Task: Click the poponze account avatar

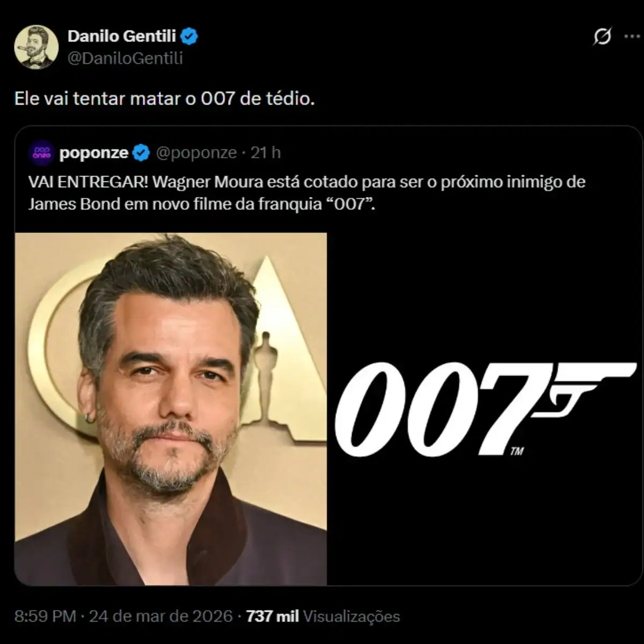Action: point(41,153)
